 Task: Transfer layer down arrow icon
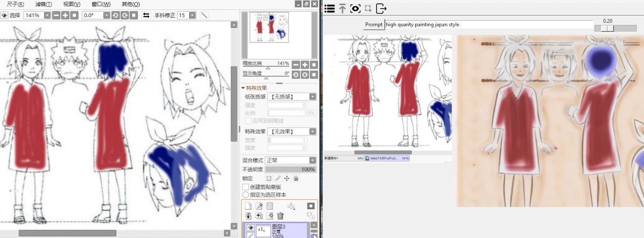click(x=248, y=216)
